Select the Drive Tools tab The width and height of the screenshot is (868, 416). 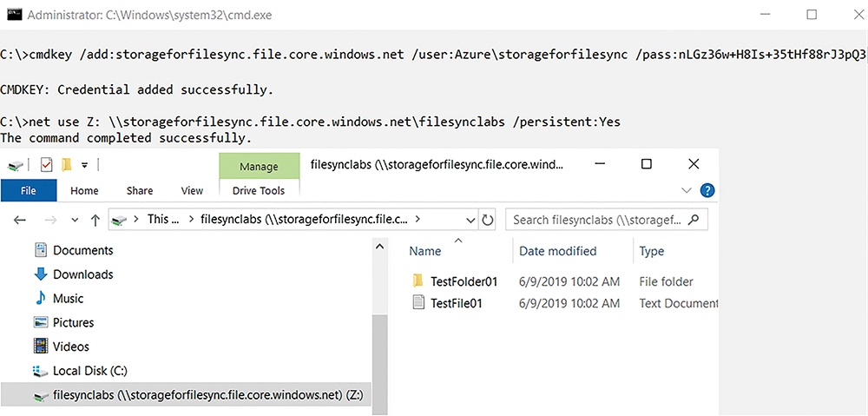pos(259,190)
